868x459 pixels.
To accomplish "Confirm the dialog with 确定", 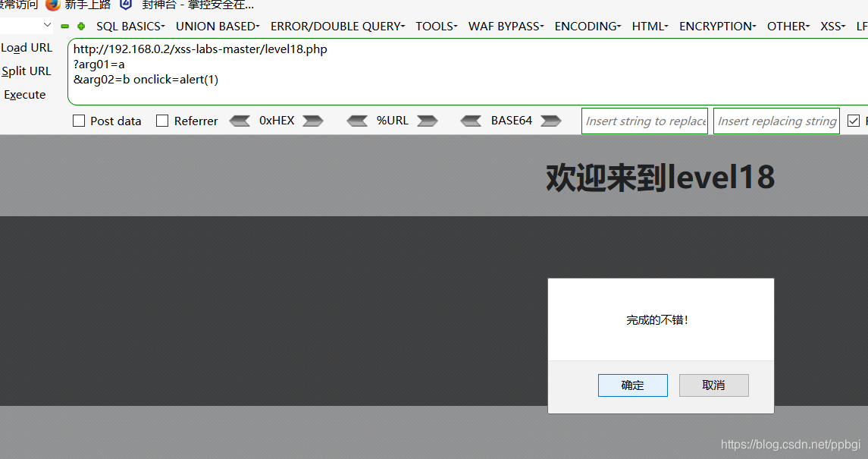I will point(633,385).
